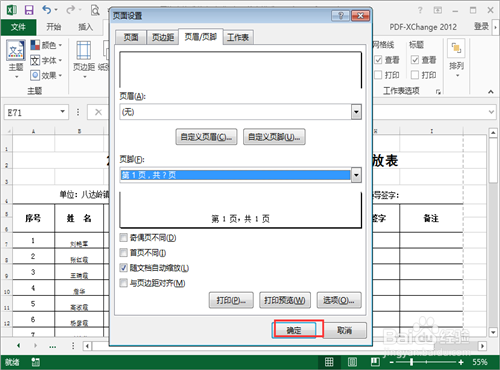Click the 取消 cancel button
Image resolution: width=500 pixels, height=370 pixels.
point(344,330)
